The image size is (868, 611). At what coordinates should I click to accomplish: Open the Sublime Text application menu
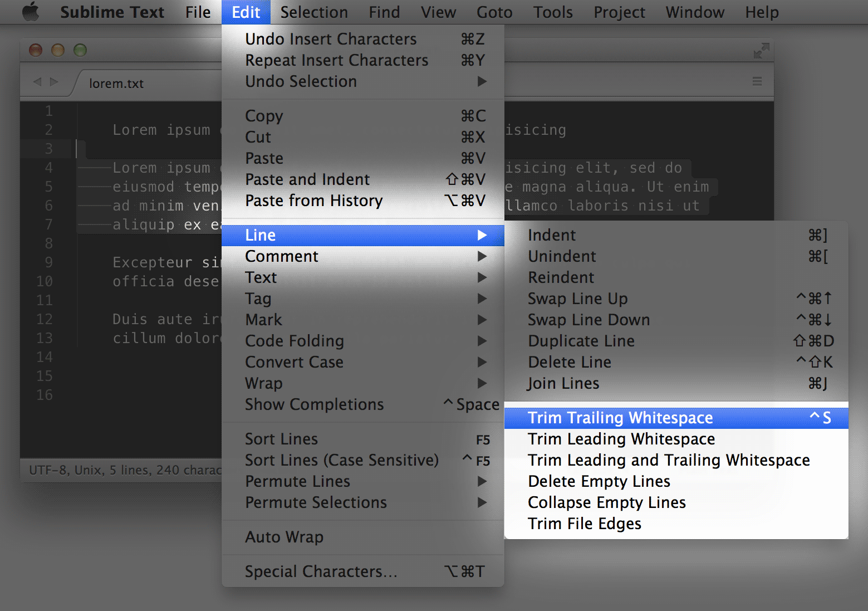click(112, 12)
